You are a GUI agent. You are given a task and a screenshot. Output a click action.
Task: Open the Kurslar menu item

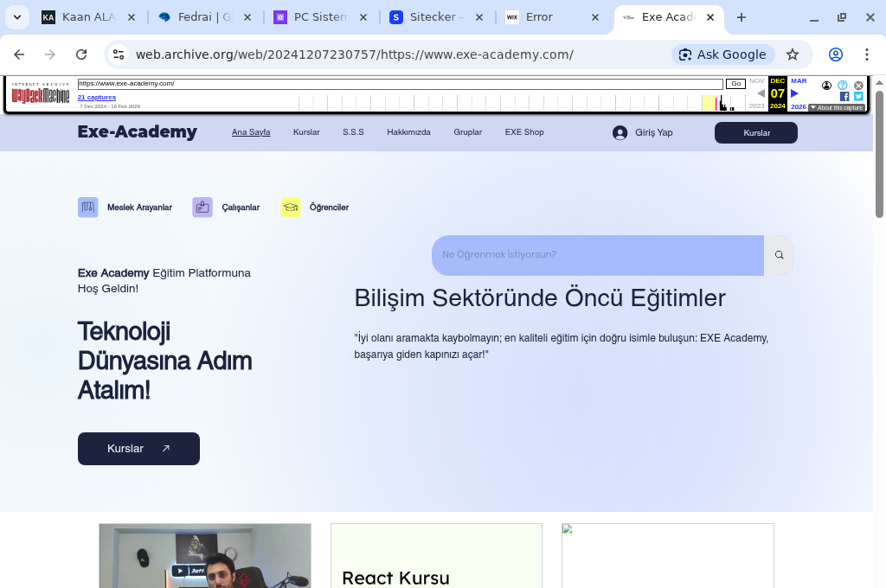(x=306, y=132)
